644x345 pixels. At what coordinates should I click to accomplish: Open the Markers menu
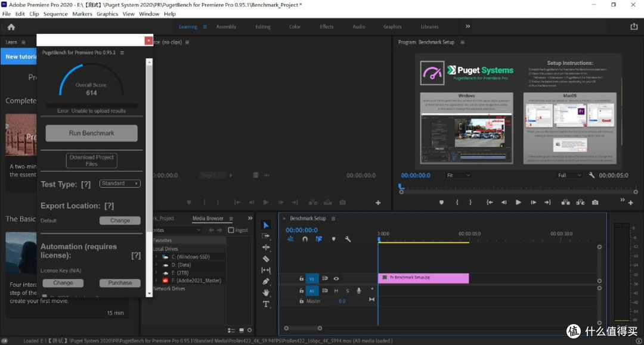pyautogui.click(x=82, y=14)
